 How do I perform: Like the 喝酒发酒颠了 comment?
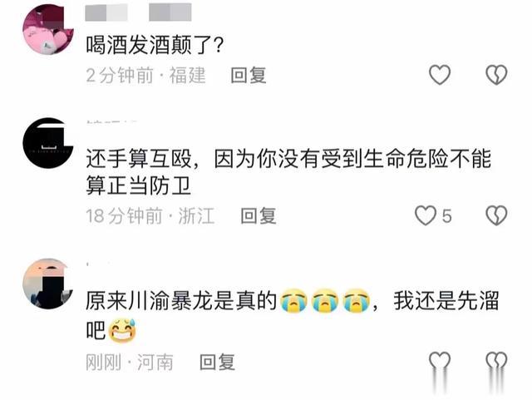(440, 75)
